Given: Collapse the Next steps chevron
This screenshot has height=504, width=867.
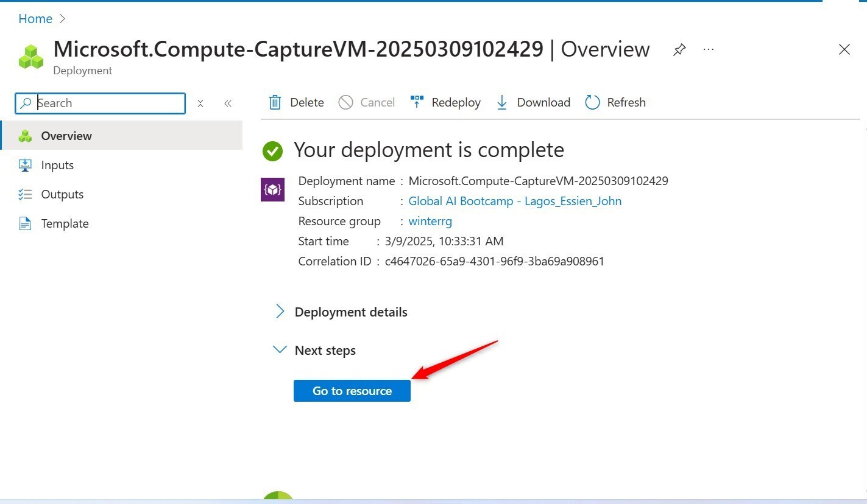Looking at the screenshot, I should 280,350.
